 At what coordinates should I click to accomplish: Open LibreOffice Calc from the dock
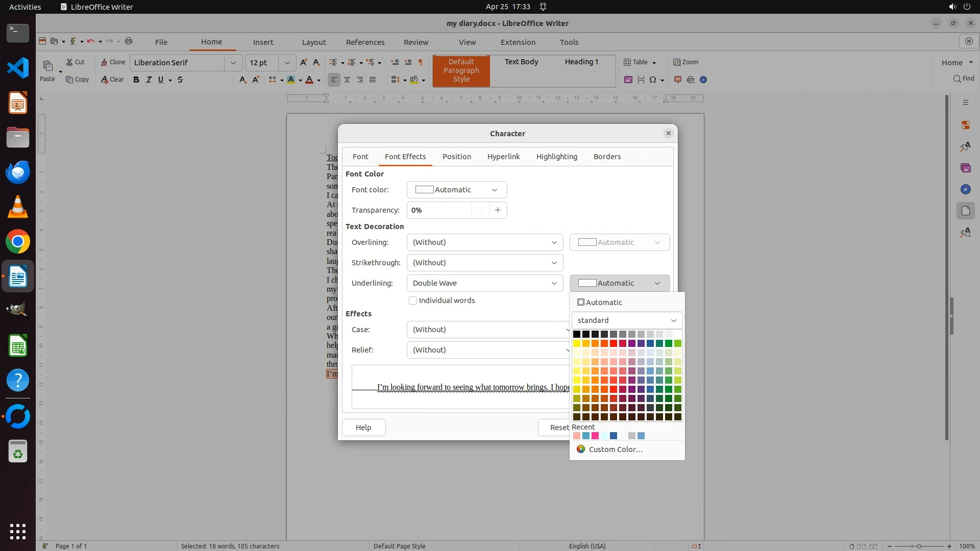coord(18,346)
